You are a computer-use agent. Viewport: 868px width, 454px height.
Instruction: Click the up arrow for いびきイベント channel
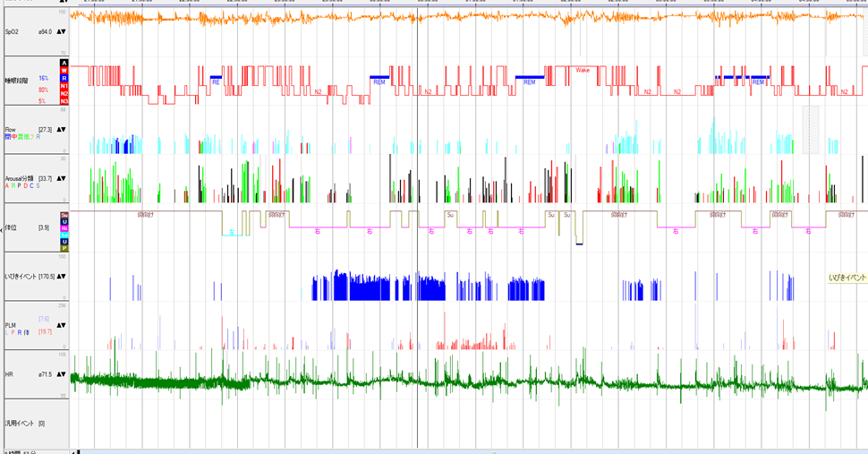tap(58, 277)
